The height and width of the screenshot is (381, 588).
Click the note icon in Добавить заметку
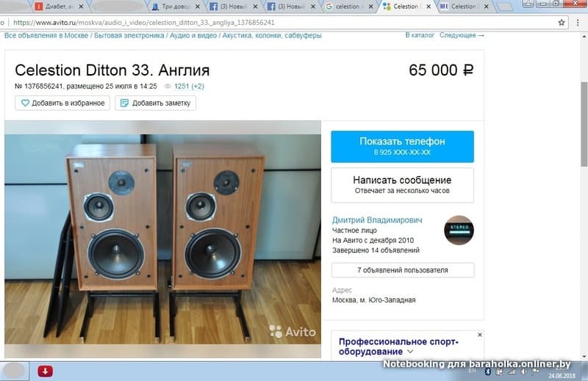point(124,103)
